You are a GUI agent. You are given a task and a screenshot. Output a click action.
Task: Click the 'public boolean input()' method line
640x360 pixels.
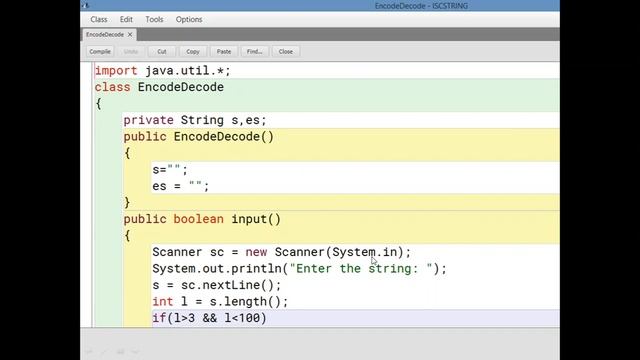point(202,219)
